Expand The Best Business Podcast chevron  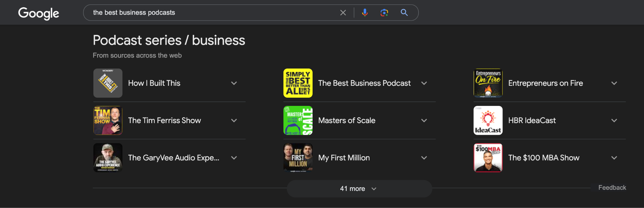(x=424, y=83)
